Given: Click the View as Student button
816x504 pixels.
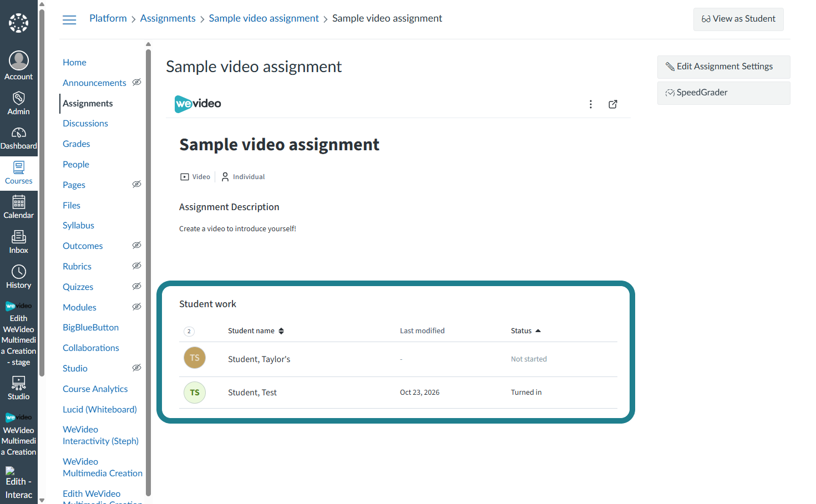Looking at the screenshot, I should coord(738,19).
